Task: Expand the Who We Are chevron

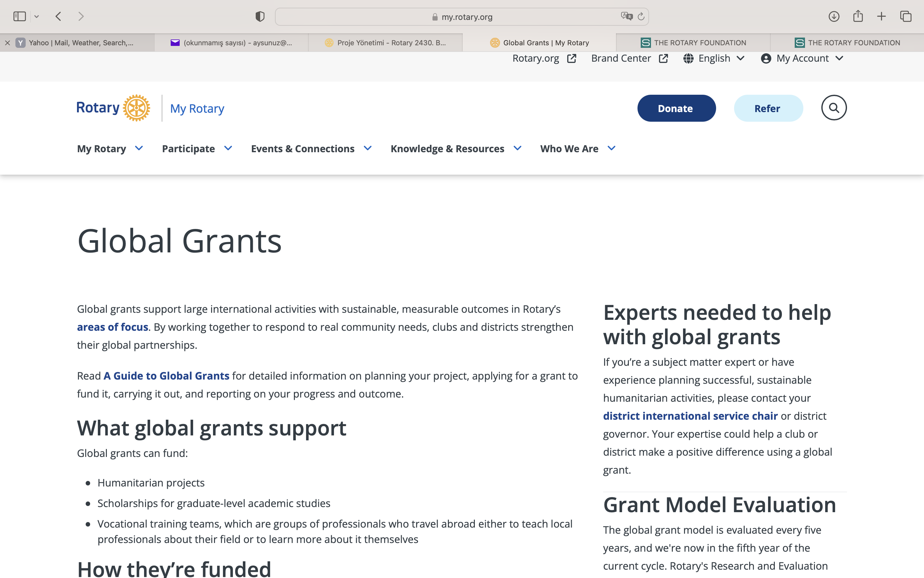Action: click(612, 148)
